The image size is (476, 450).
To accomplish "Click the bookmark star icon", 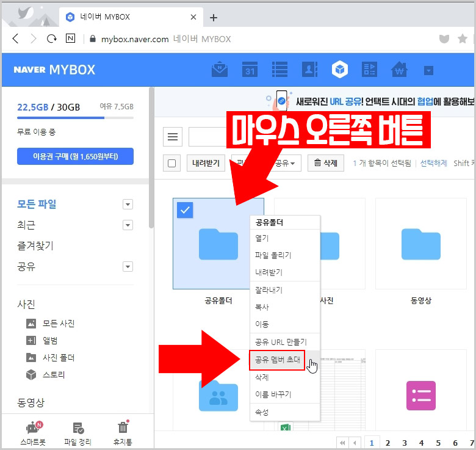I will click(x=463, y=38).
